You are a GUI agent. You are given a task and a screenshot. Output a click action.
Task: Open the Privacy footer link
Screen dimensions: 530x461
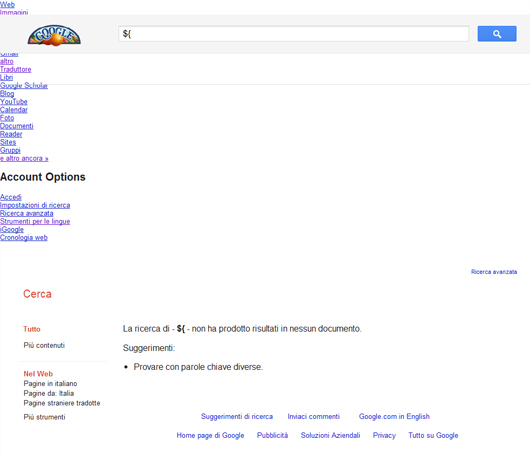384,435
